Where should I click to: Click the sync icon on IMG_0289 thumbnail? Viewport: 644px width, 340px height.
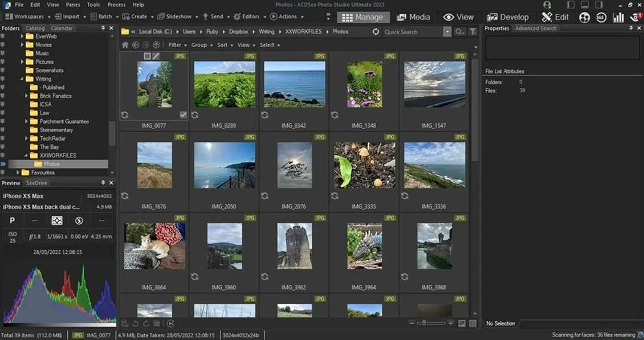point(195,115)
